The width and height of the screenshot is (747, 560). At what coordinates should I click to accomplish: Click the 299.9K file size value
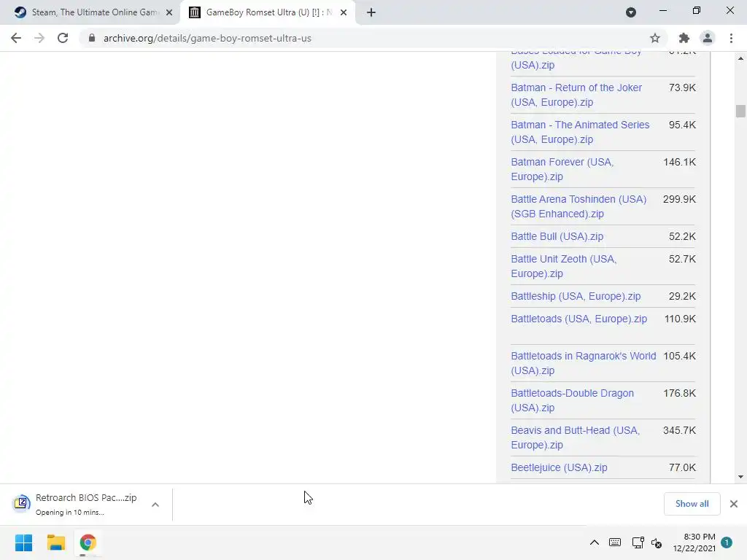tap(679, 199)
